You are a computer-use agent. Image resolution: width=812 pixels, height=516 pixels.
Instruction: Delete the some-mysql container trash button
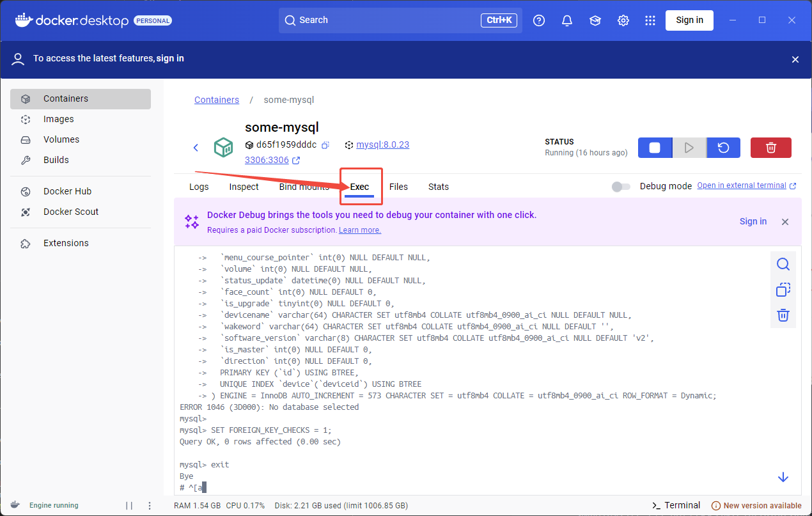[x=771, y=148]
